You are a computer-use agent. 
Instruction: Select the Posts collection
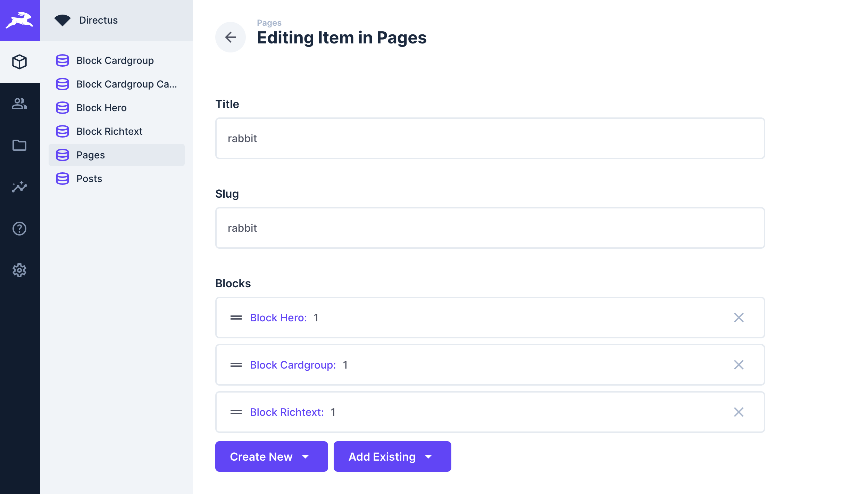(89, 179)
